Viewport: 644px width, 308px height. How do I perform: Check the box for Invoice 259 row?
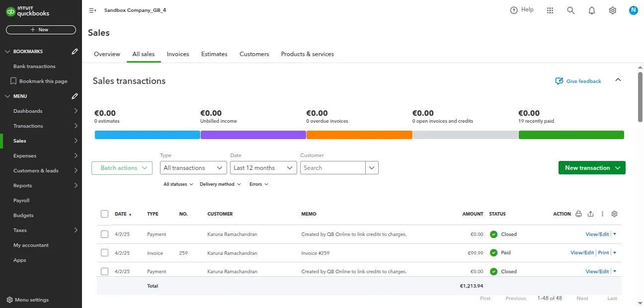click(104, 253)
